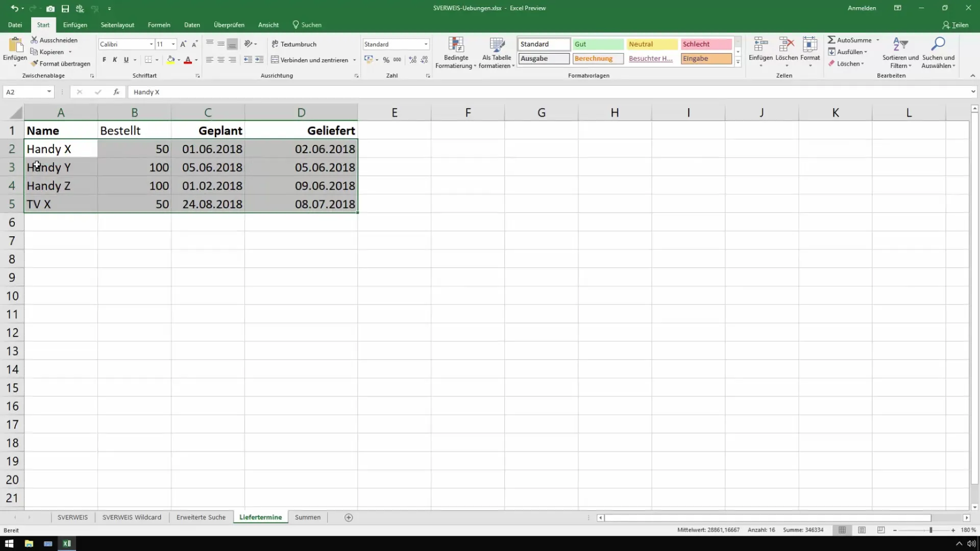Pick the fill color bucket swatch
This screenshot has width=980, height=551.
point(171,60)
